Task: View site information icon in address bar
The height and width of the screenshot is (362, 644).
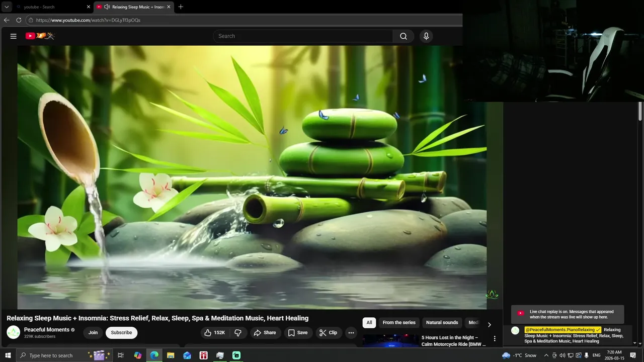Action: (31, 20)
